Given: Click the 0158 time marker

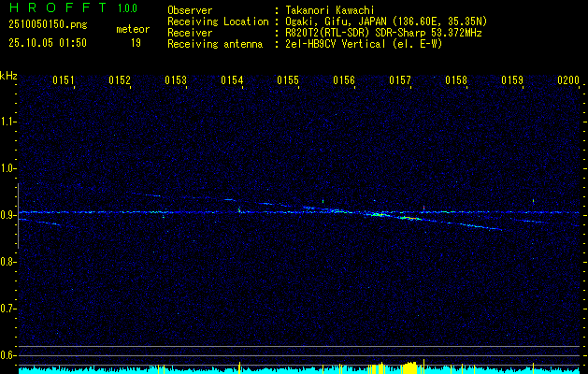Looking at the screenshot, I should [x=456, y=80].
